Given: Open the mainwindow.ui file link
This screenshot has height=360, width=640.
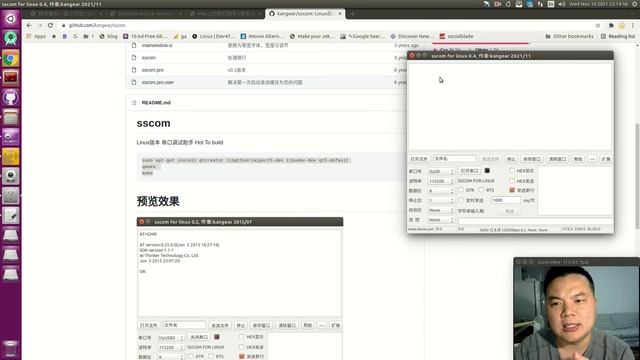Looking at the screenshot, I should [x=157, y=45].
